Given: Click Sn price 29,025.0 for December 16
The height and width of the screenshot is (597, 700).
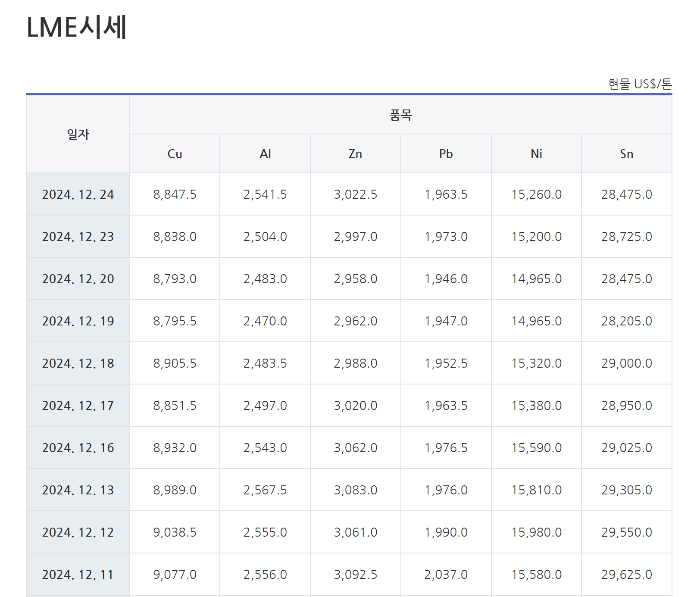Looking at the screenshot, I should tap(626, 448).
